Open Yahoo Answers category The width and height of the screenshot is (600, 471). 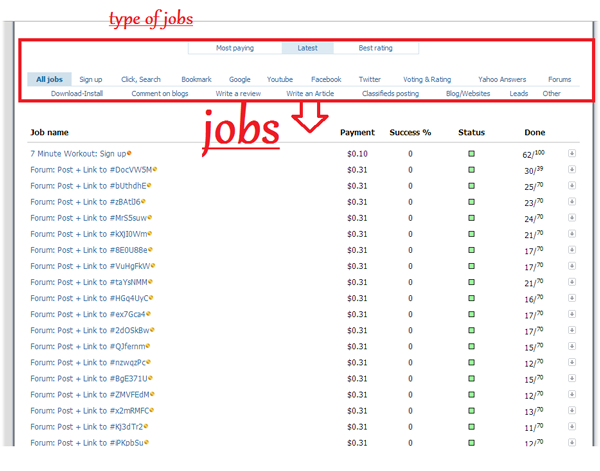tap(502, 80)
